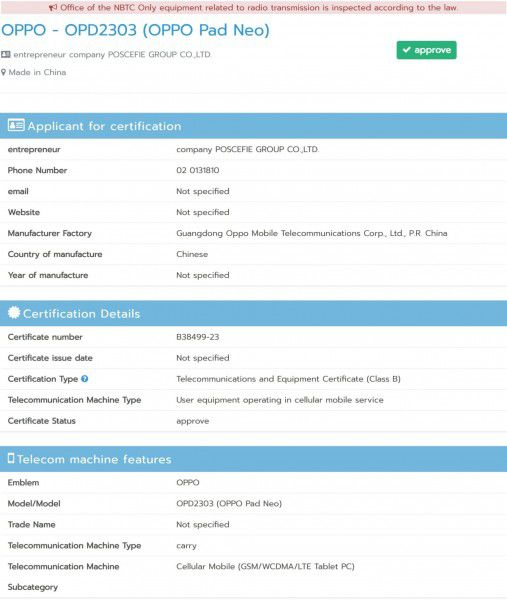The image size is (507, 600).
Task: Click the green approve button
Action: (x=426, y=50)
